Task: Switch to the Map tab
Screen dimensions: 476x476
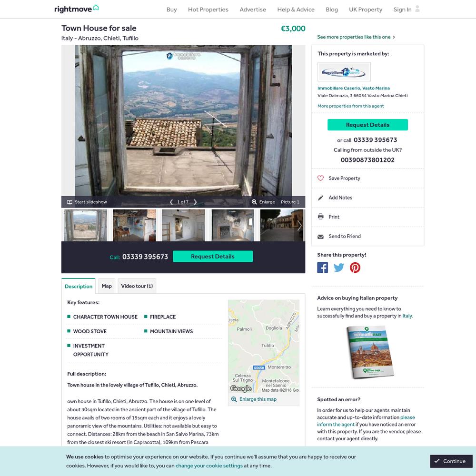Action: click(x=107, y=286)
